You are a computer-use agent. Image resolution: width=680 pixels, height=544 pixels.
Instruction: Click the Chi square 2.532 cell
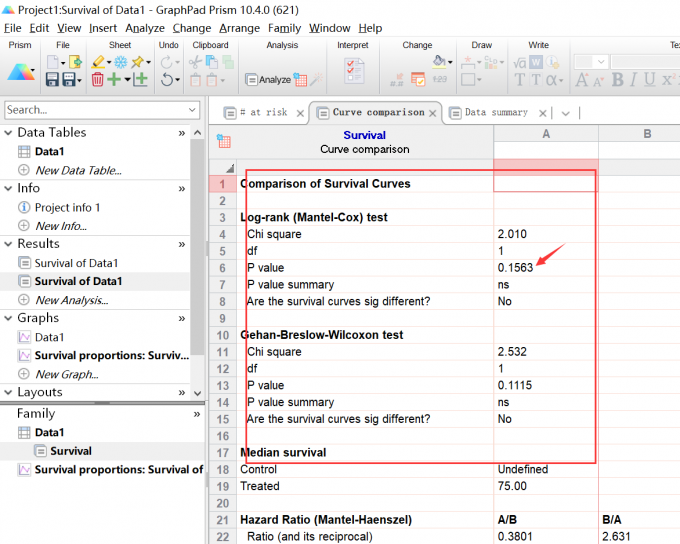click(546, 352)
